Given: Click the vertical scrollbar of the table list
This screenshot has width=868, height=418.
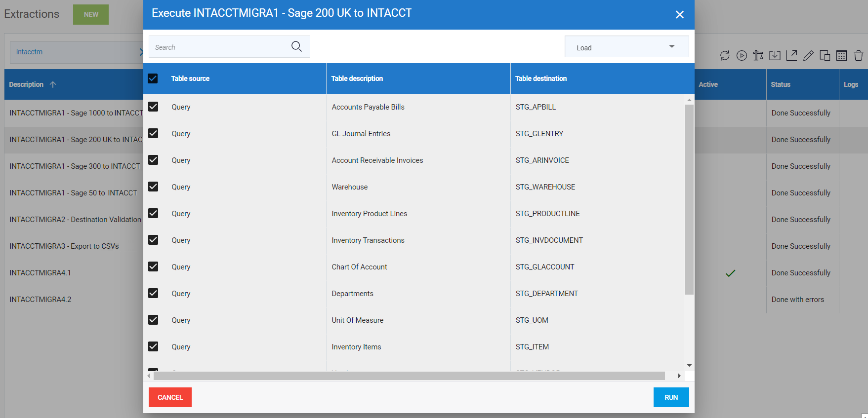Looking at the screenshot, I should point(689,197).
